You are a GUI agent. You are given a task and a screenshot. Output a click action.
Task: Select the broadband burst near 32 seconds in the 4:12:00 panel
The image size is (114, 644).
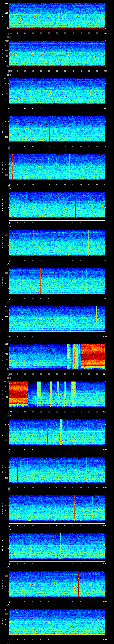pos(61,432)
